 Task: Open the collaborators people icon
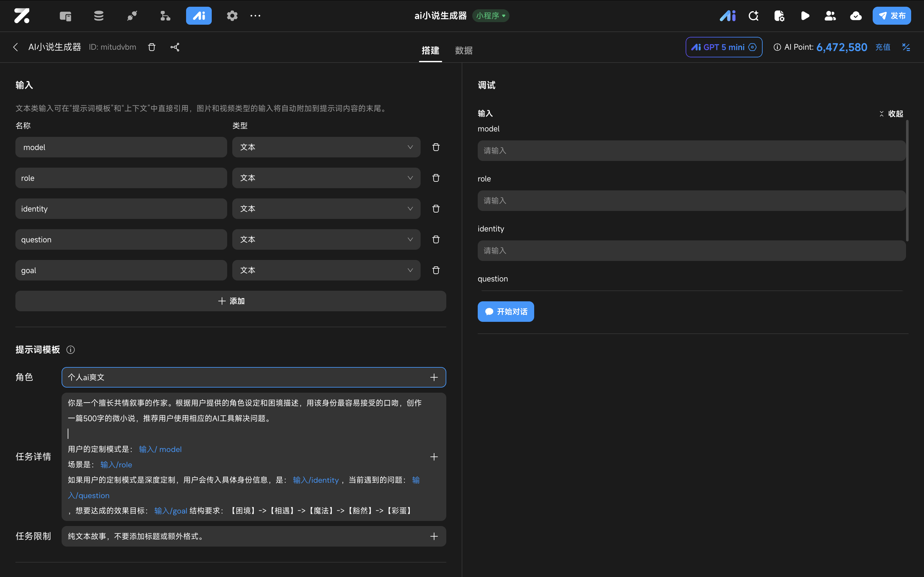[x=830, y=16]
